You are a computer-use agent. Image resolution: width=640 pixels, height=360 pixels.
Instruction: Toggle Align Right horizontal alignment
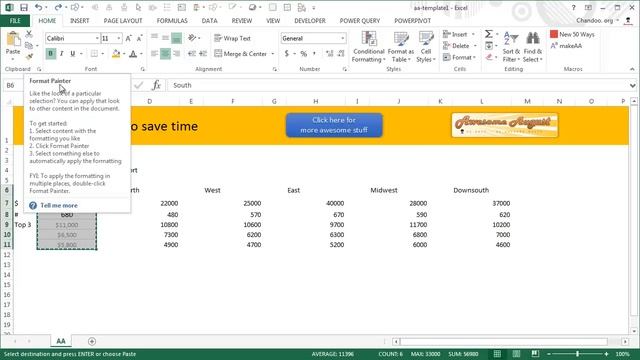[x=176, y=53]
